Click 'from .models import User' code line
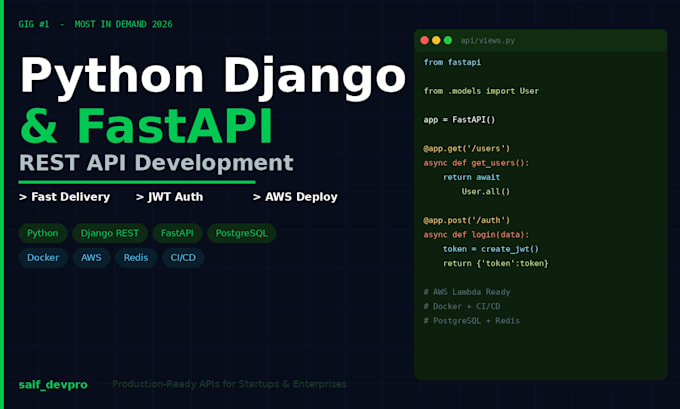 481,91
